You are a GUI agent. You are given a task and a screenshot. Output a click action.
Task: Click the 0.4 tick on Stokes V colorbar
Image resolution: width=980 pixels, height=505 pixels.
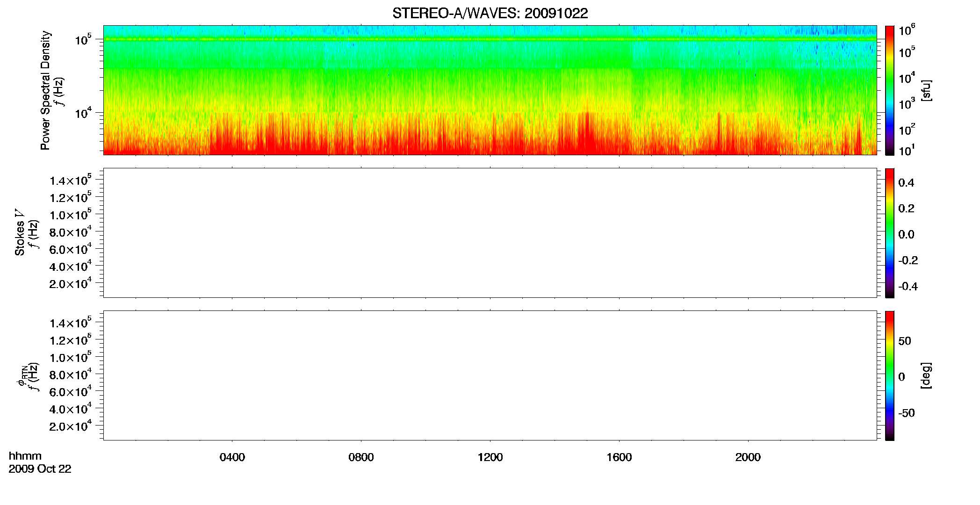point(906,183)
